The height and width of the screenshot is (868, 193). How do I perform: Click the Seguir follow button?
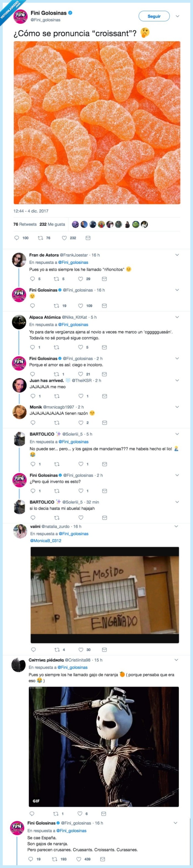coord(154,16)
